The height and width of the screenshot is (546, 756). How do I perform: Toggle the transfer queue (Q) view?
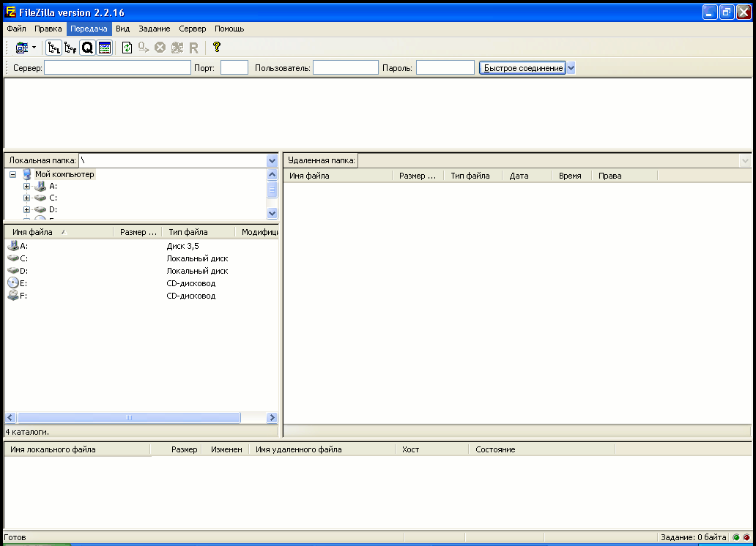(x=87, y=48)
